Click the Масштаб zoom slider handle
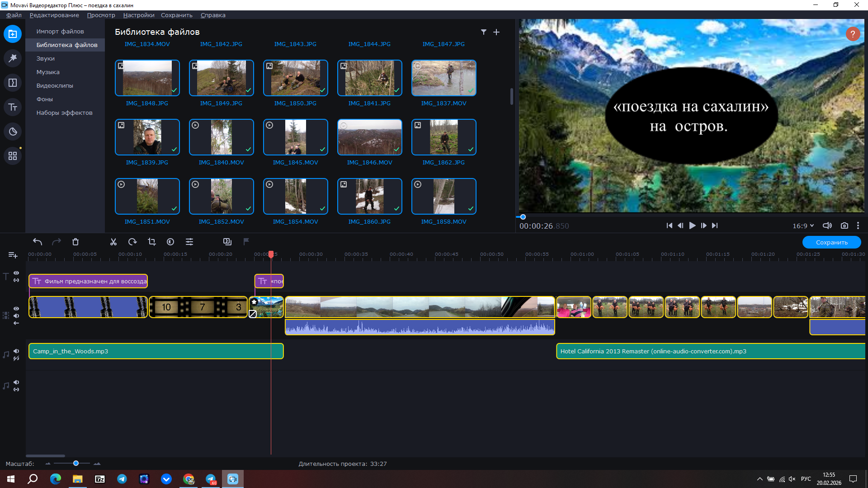This screenshot has width=868, height=488. [76, 464]
